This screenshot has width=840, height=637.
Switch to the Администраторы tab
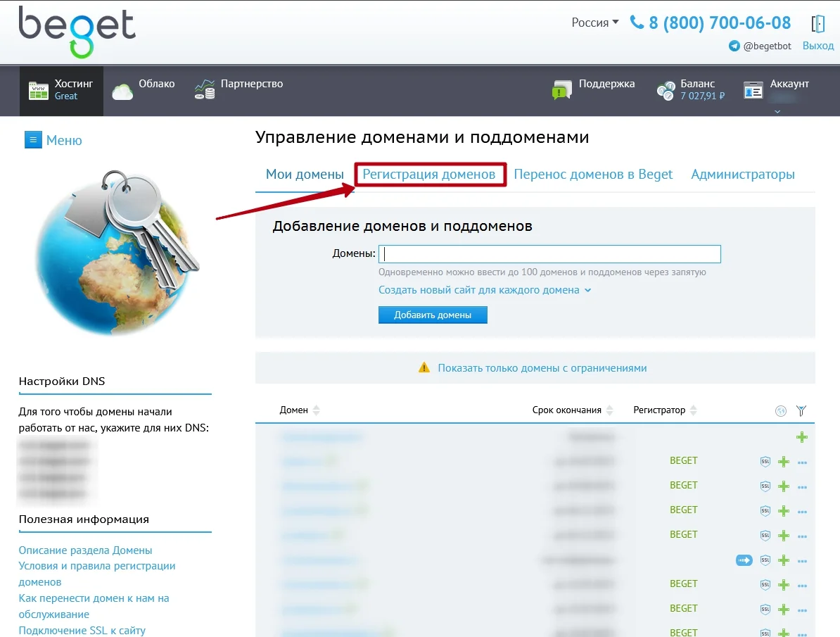(x=742, y=175)
